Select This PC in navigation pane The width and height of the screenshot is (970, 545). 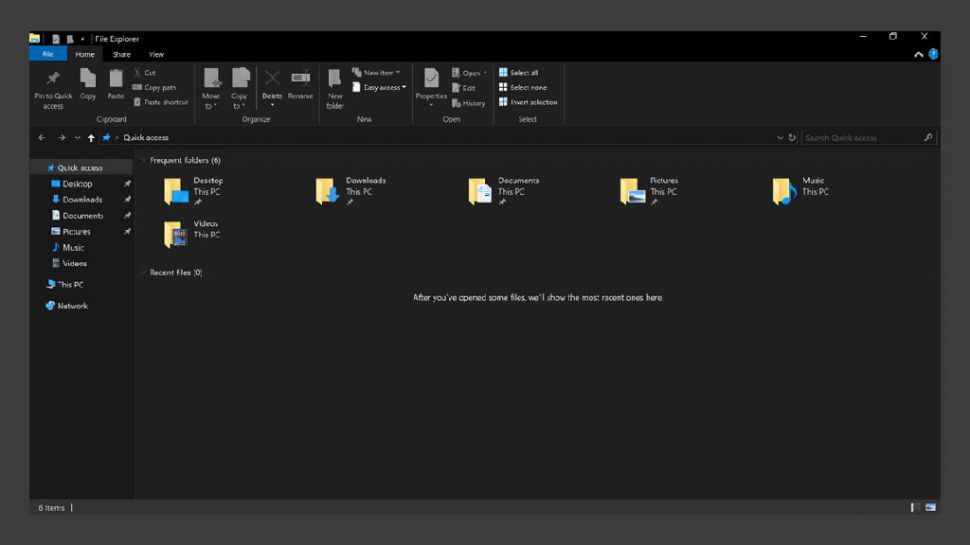70,285
